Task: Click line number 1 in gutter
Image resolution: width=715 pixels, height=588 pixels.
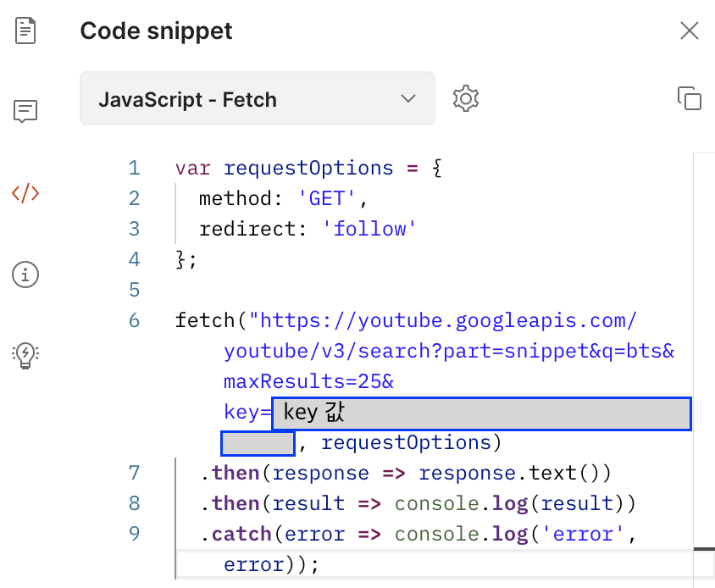Action: click(134, 169)
